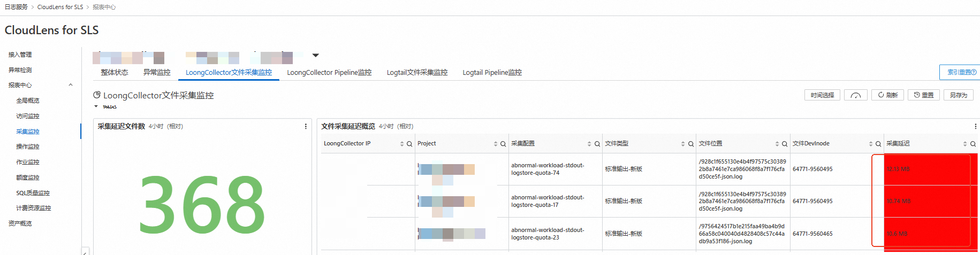
Task: Switch to the 整体状态 tab
Action: tap(115, 72)
